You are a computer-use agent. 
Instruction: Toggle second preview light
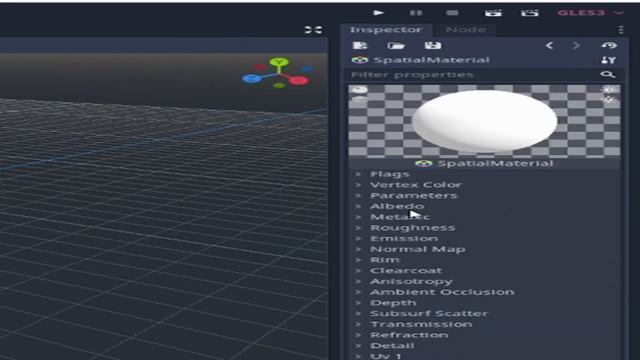(x=609, y=100)
